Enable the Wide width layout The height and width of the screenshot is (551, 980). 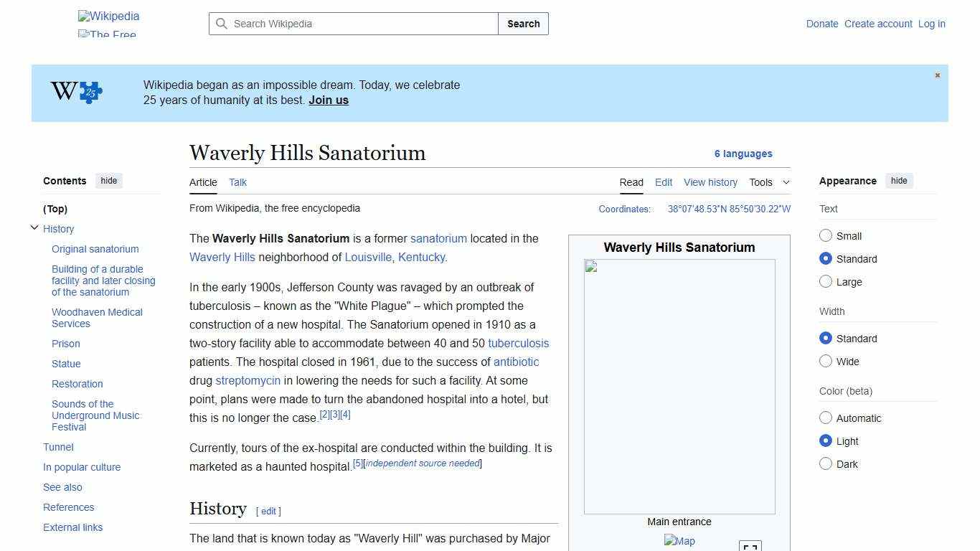pyautogui.click(x=826, y=361)
